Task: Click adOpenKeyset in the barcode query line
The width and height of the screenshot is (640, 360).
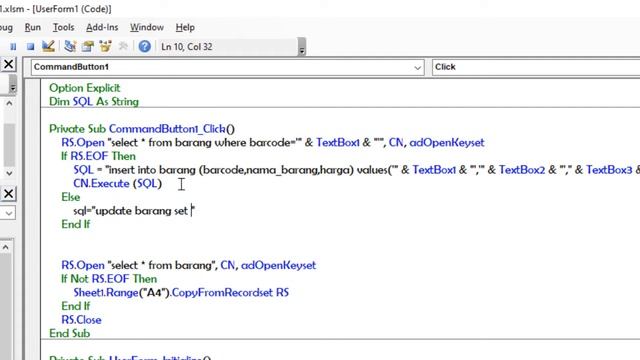Action: pos(447,142)
